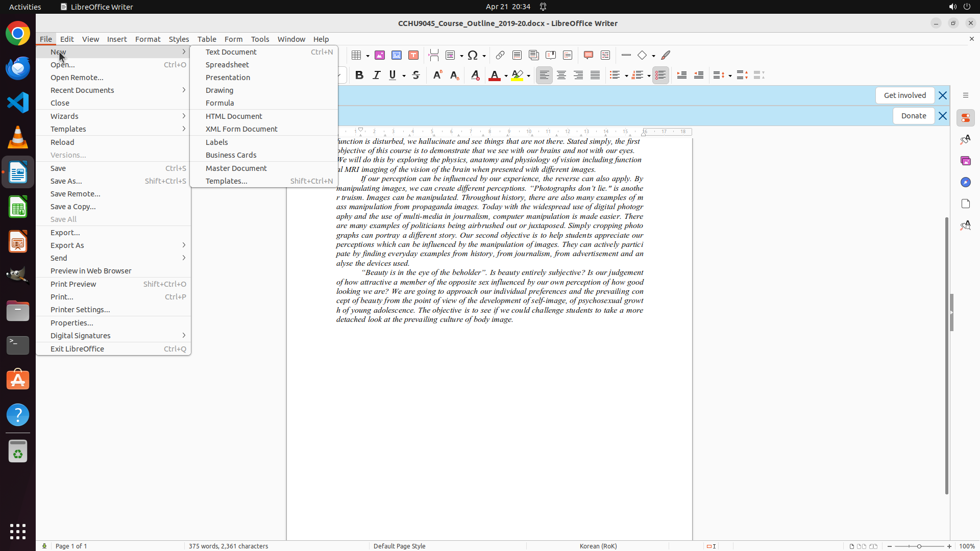Click the Insert Comment icon
This screenshot has width=980, height=551.
pos(588,55)
